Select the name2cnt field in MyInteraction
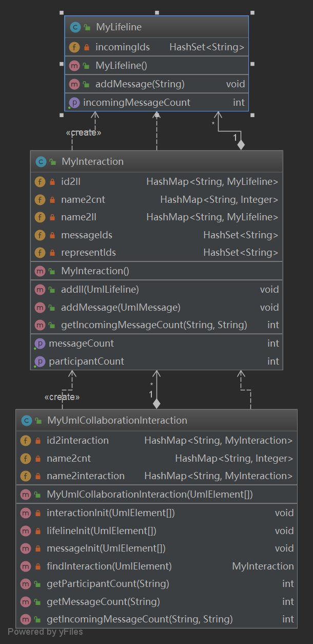 coord(156,200)
